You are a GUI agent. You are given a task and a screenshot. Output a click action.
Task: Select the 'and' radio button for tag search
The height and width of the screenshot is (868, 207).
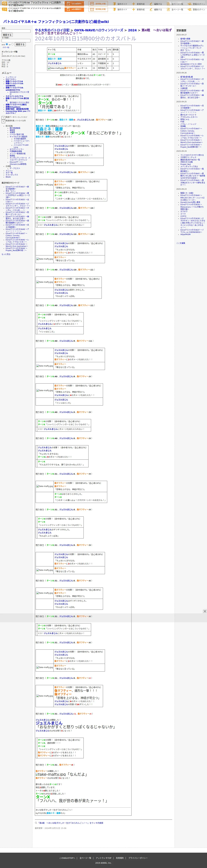[x=7, y=44]
